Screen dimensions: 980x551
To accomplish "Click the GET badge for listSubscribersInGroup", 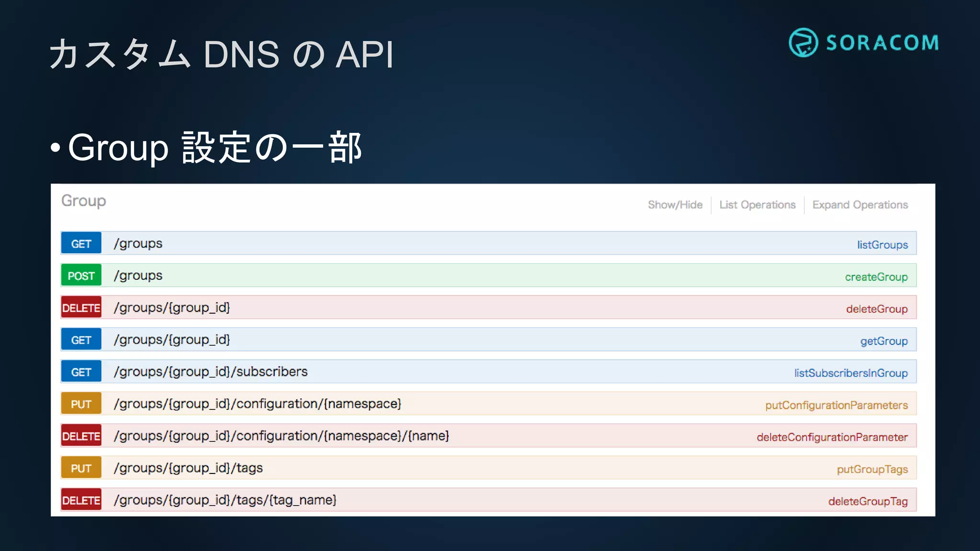I will pyautogui.click(x=81, y=372).
